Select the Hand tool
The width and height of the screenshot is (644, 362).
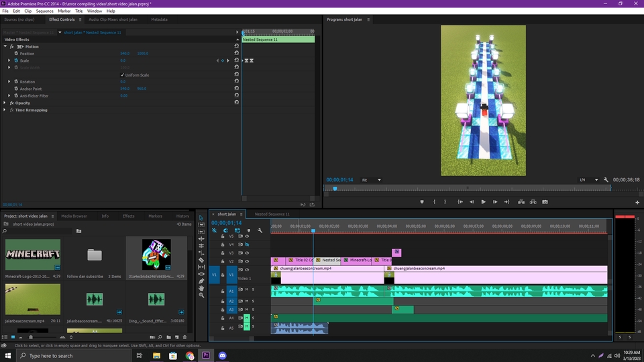tap(201, 288)
